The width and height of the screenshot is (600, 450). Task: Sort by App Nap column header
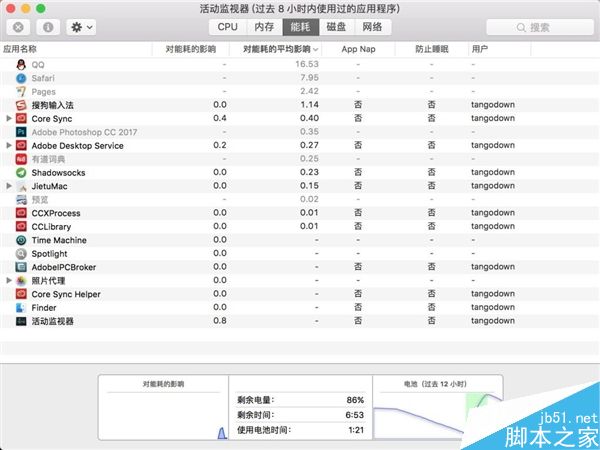coord(357,48)
